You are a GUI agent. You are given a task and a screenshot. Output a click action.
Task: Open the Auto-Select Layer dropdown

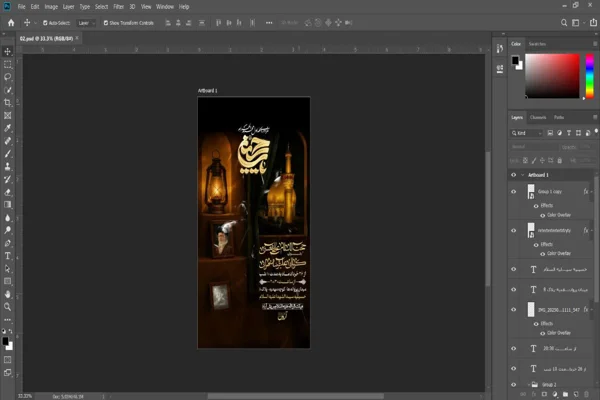click(86, 23)
